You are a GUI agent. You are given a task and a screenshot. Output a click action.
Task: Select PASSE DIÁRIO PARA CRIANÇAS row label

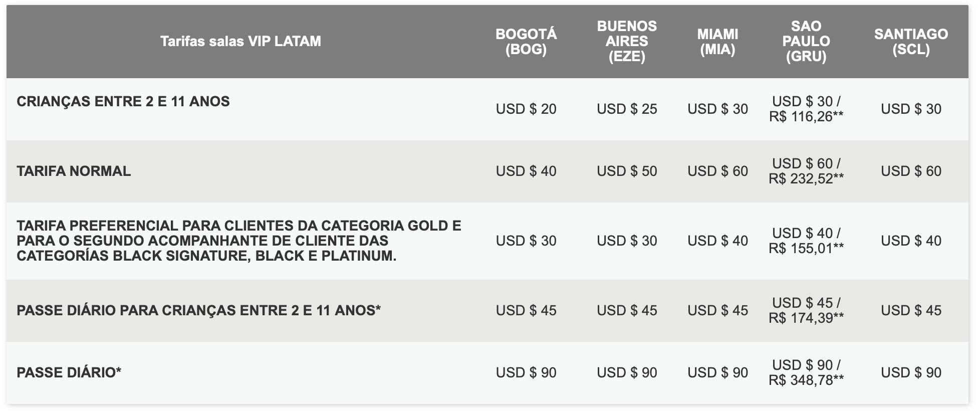point(198,310)
